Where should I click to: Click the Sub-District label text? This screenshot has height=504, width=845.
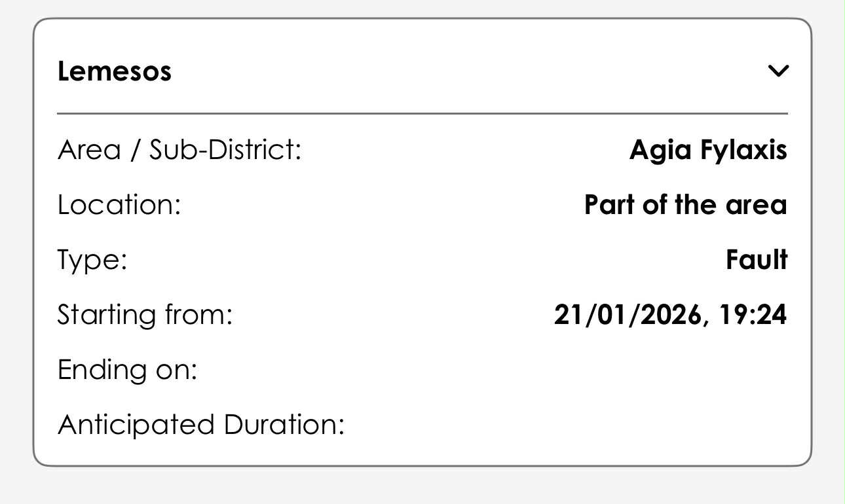coord(225,151)
